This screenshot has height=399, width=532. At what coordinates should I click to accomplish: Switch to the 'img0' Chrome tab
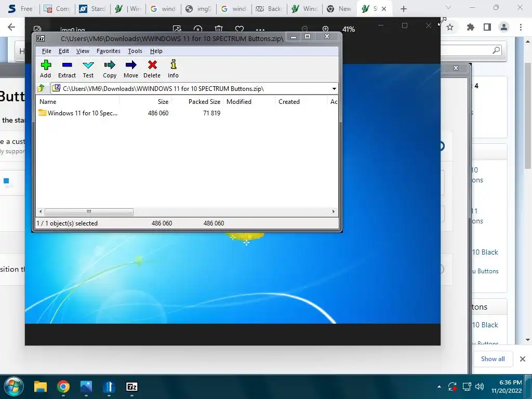pos(199,9)
